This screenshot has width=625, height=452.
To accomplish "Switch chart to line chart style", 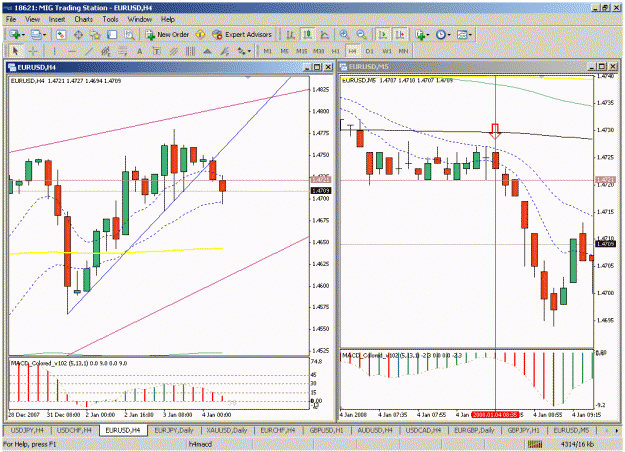I will coord(325,35).
